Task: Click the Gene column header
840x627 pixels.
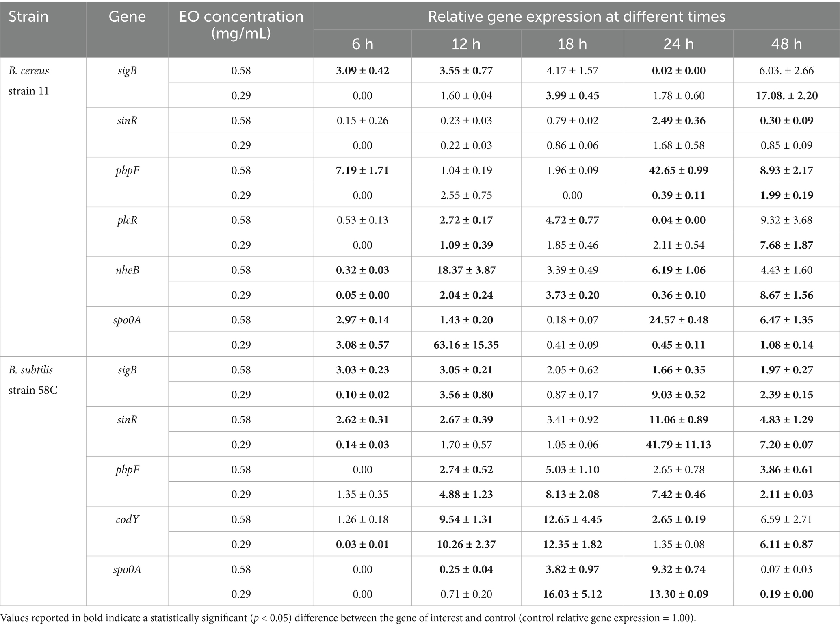Action: coord(127,17)
